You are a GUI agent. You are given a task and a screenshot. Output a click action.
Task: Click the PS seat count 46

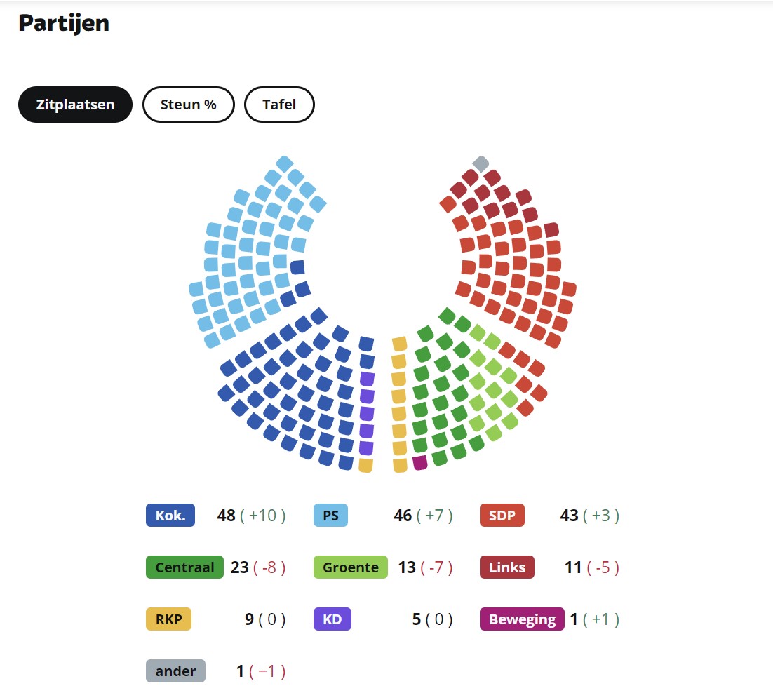click(403, 516)
